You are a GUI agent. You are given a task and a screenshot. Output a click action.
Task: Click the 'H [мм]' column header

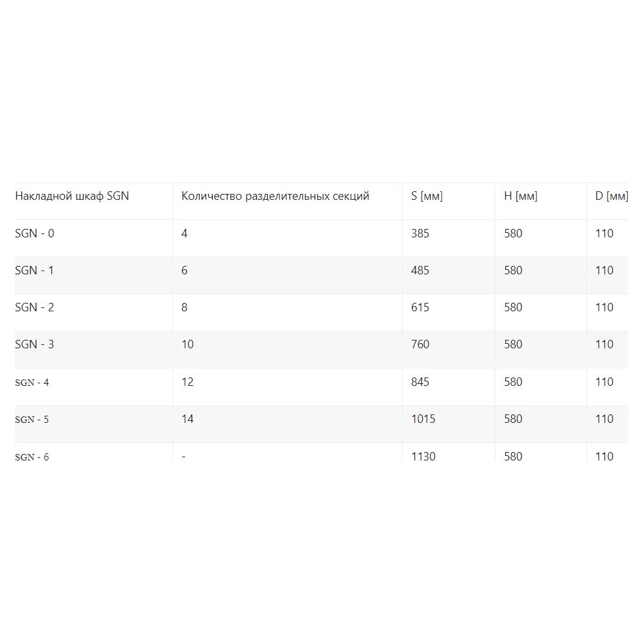click(520, 196)
